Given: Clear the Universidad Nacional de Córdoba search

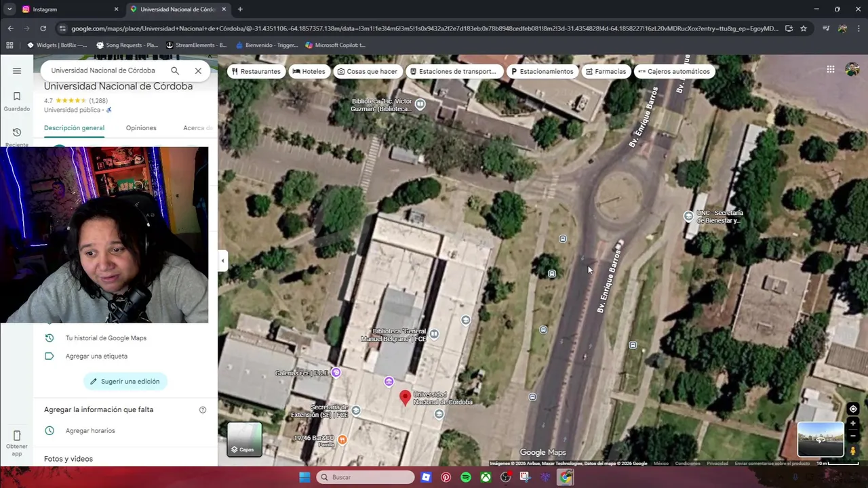Looking at the screenshot, I should pyautogui.click(x=198, y=70).
